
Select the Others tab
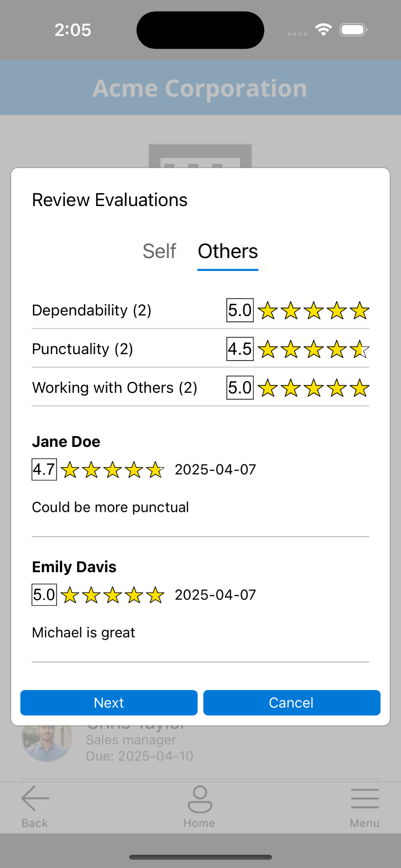click(x=228, y=251)
